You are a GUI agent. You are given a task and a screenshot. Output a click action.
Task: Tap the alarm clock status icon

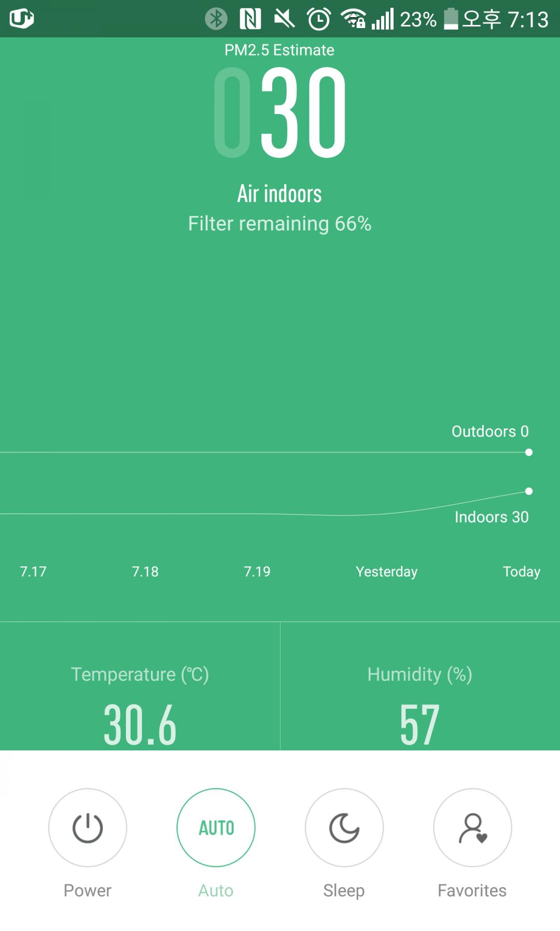point(318,19)
